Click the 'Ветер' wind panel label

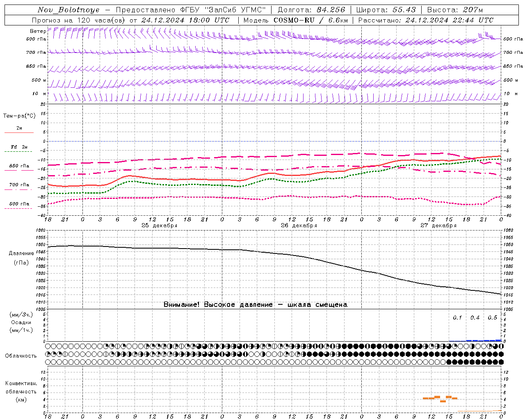click(38, 31)
